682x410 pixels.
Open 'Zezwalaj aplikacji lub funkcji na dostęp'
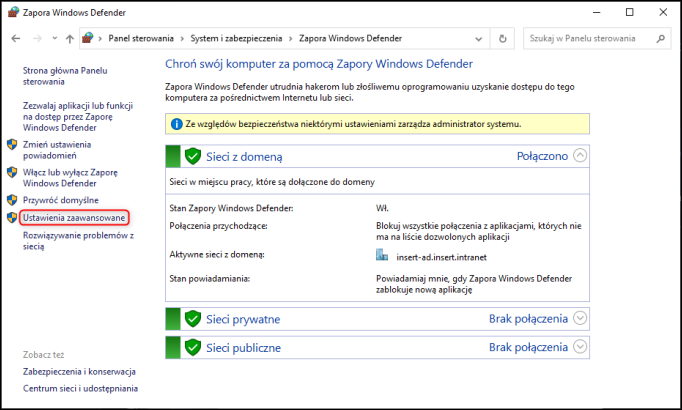[78, 117]
